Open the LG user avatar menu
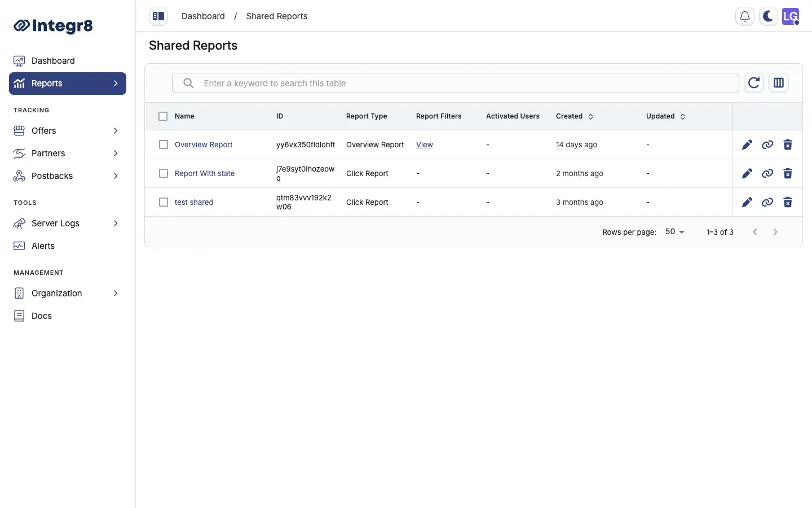812x508 pixels. click(x=791, y=16)
